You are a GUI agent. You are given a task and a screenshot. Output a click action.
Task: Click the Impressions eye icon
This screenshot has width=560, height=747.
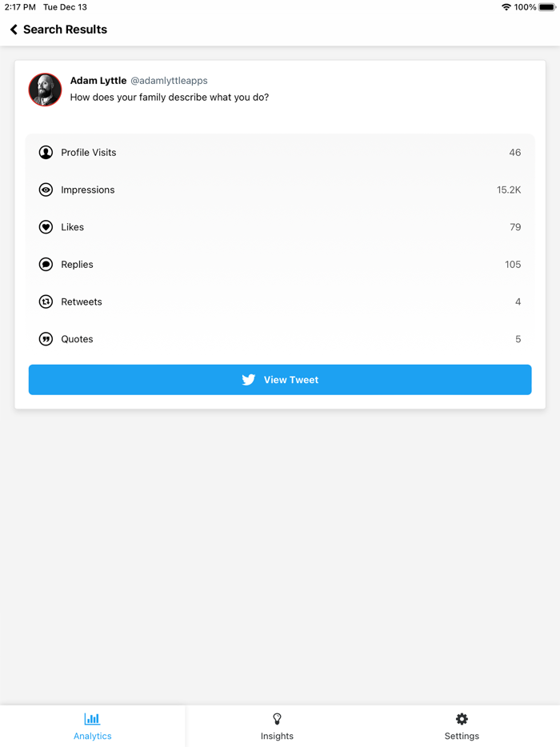[46, 190]
